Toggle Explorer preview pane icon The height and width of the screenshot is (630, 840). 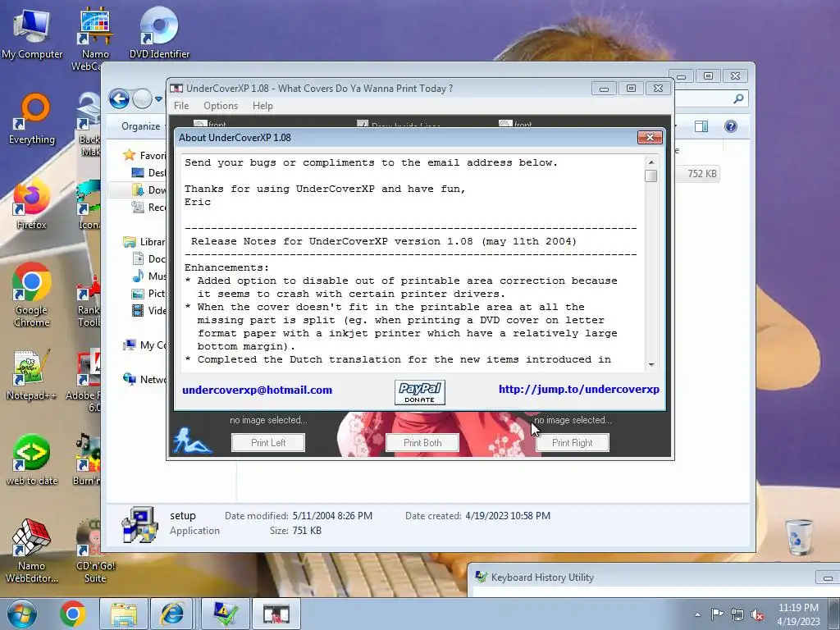[701, 126]
